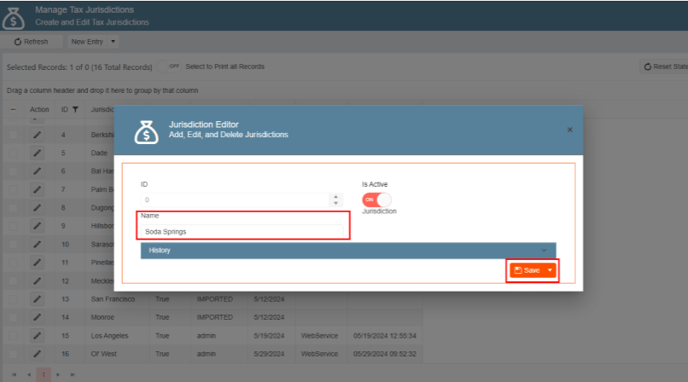Open edit pencil for record ID 13
The height and width of the screenshot is (382, 688).
coord(37,299)
